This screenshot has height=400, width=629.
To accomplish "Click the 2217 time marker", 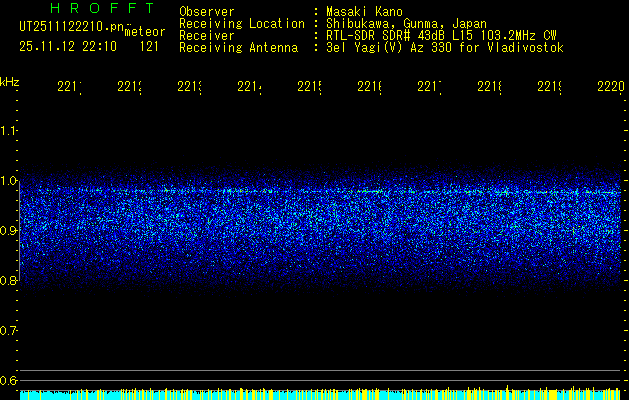I will click(x=430, y=87).
